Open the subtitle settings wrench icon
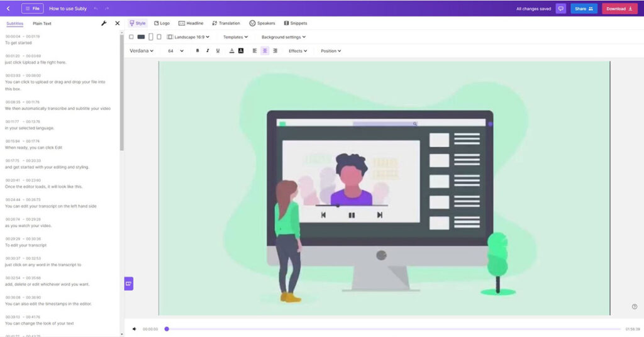 (104, 23)
